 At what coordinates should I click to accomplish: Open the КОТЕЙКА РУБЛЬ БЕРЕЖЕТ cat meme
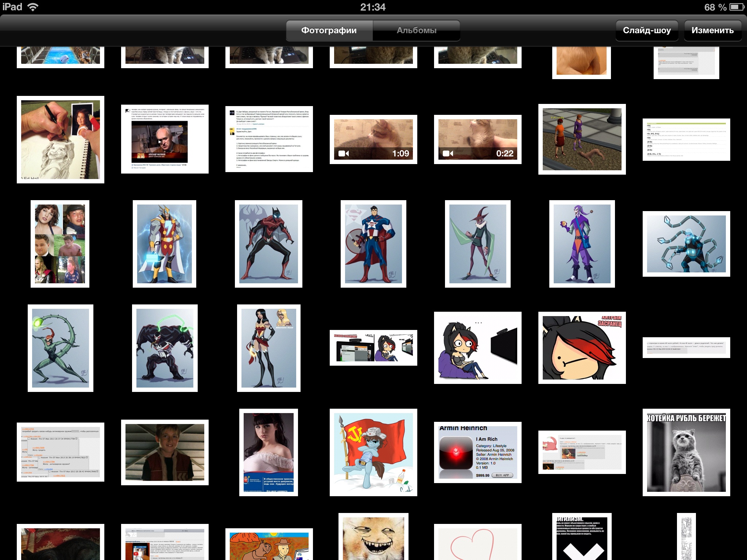[x=686, y=452]
